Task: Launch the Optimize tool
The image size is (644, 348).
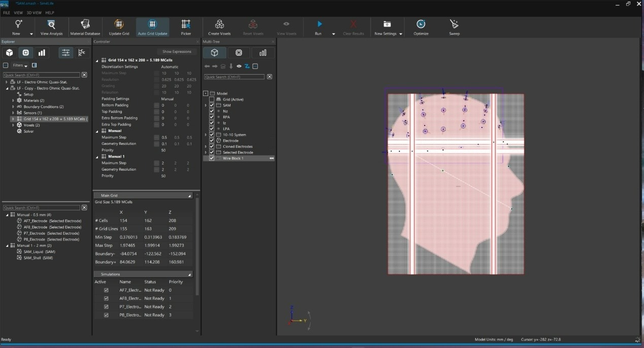Action: pyautogui.click(x=421, y=24)
